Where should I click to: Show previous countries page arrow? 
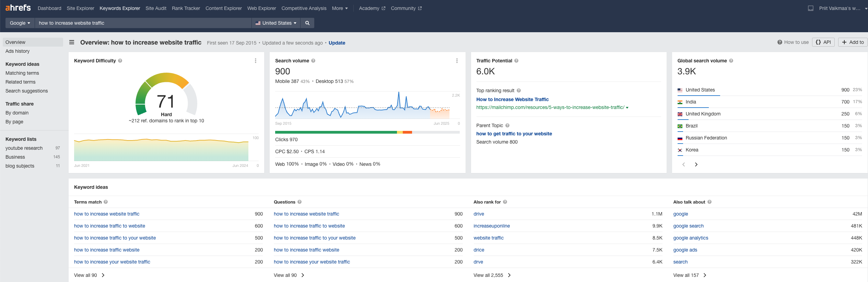(684, 164)
